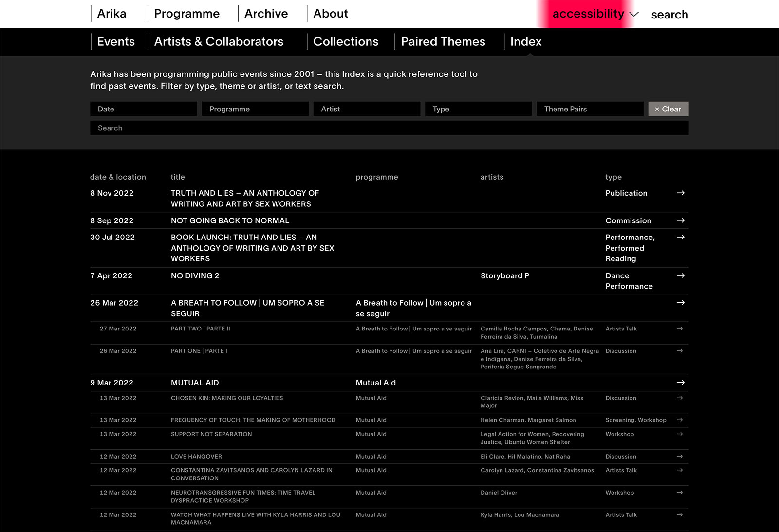Switch to Collections tab
779x532 pixels.
tap(346, 42)
